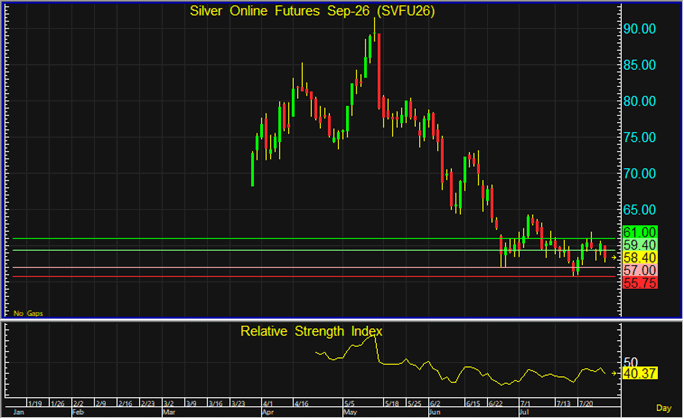
Task: Select the 4/1 date label
Action: tap(268, 404)
